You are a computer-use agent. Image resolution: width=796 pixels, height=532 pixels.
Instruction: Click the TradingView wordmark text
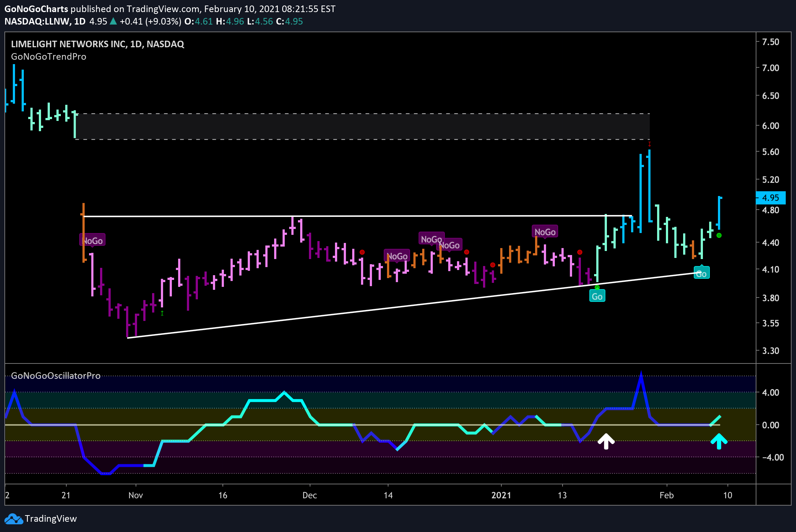(51, 519)
